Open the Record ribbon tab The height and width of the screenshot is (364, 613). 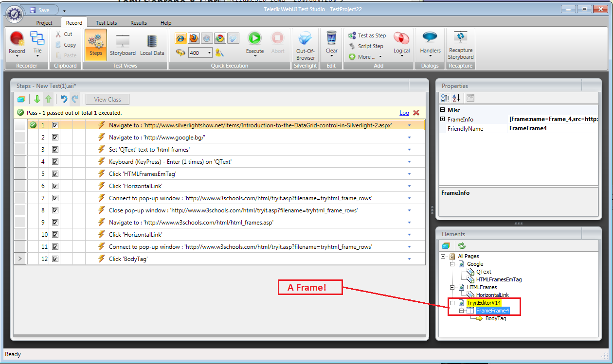(74, 23)
